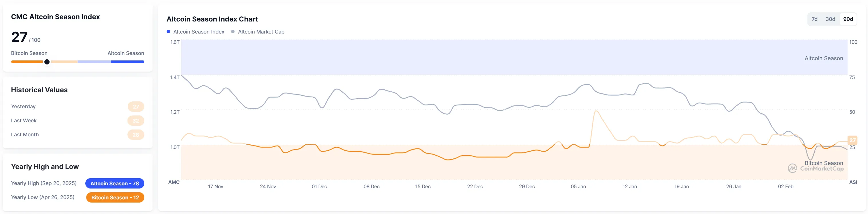Switch chart range to 7d
The width and height of the screenshot is (868, 214).
point(814,19)
